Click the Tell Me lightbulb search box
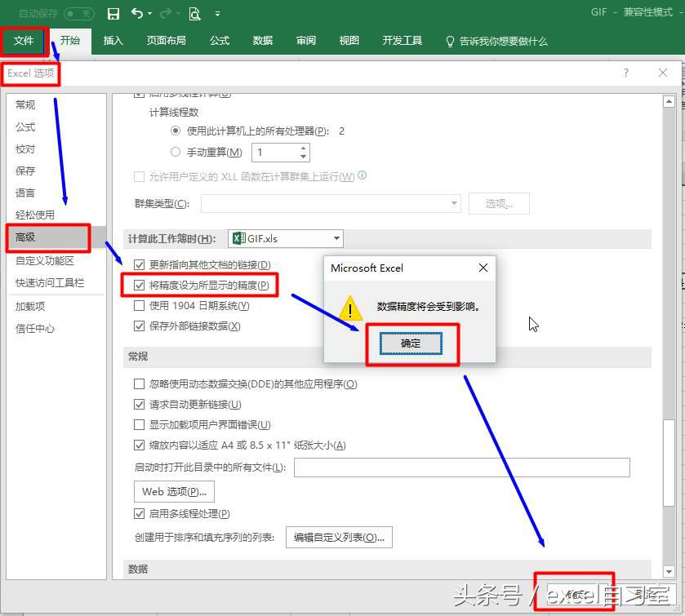The width and height of the screenshot is (685, 616). [496, 42]
